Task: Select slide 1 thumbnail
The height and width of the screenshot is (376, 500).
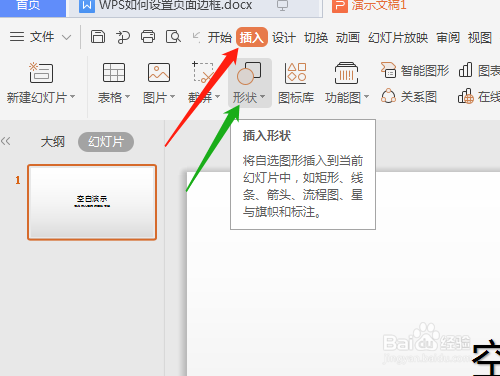Action: click(92, 202)
